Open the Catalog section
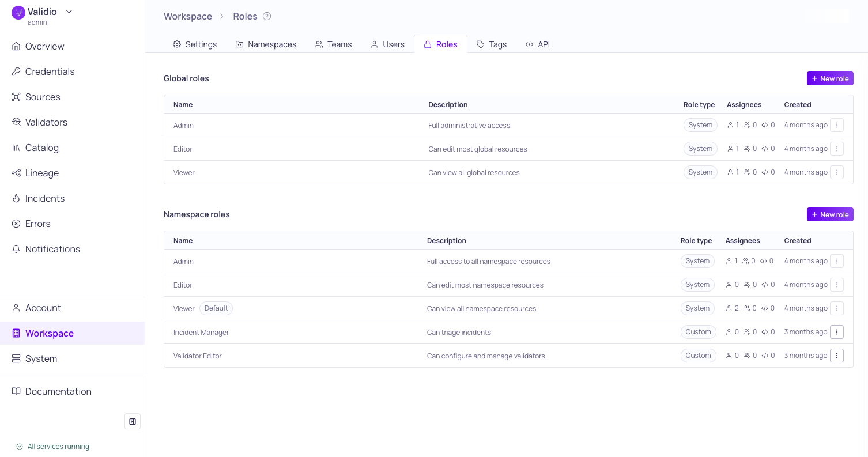 point(72,148)
